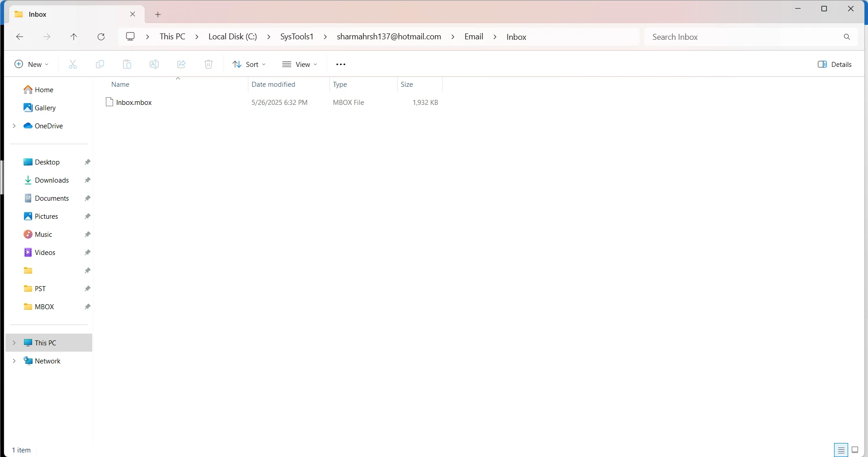The image size is (868, 457).
Task: Navigate to Email breadcrumb
Action: click(x=474, y=37)
